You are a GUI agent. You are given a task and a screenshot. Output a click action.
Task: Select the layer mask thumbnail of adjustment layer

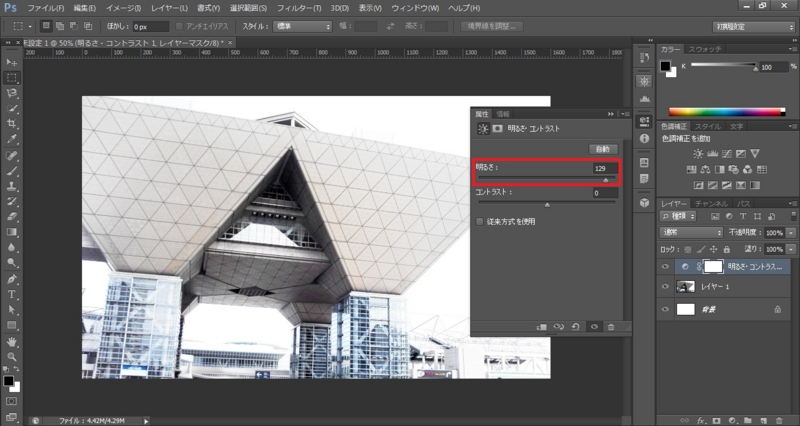point(713,266)
